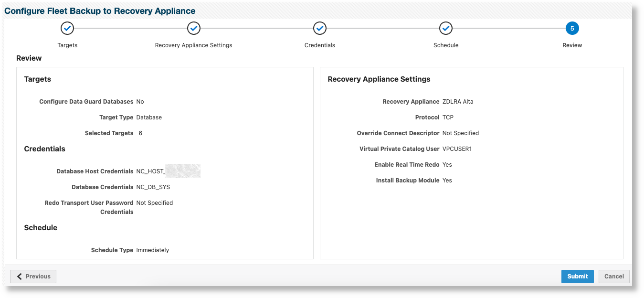Click Not Specified value for Redo Transport credentials
The width and height of the screenshot is (644, 298).
coord(155,203)
